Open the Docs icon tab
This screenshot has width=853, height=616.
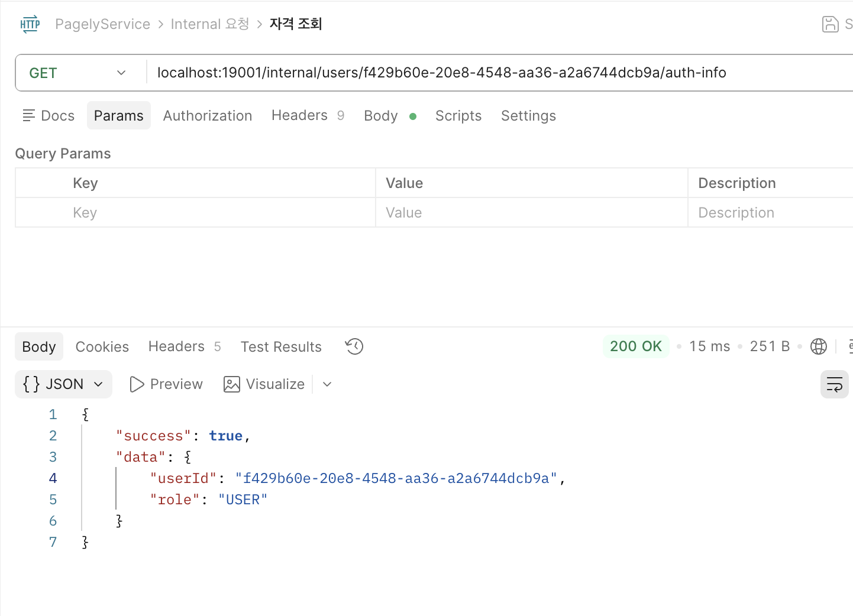pyautogui.click(x=49, y=116)
